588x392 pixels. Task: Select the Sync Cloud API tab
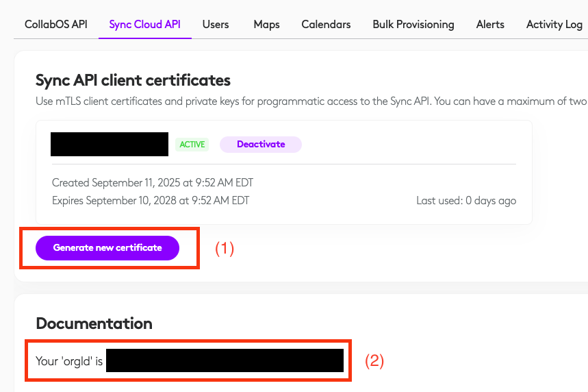click(144, 25)
